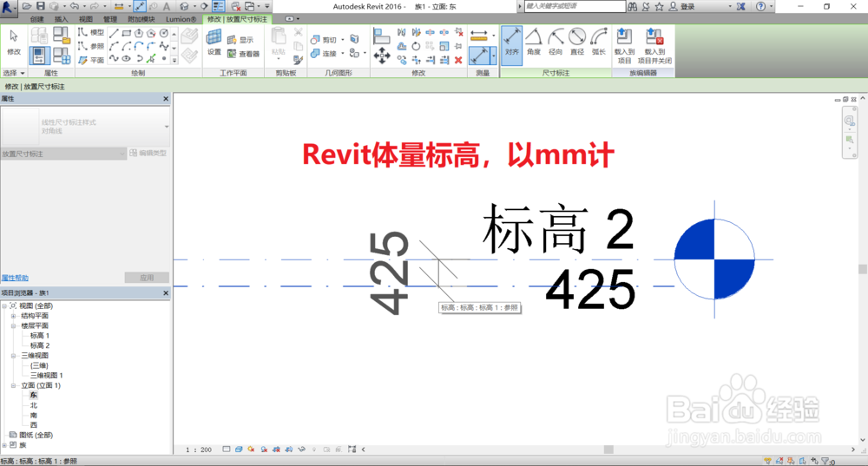Open the Place Dimension (放置尺寸标注) filter combo box
The width and height of the screenshot is (868, 466).
pos(63,154)
